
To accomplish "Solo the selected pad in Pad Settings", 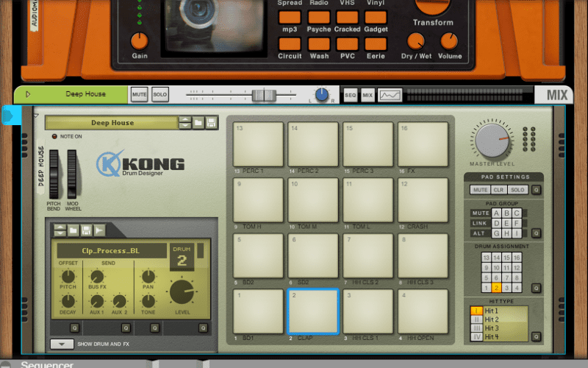I will point(517,190).
